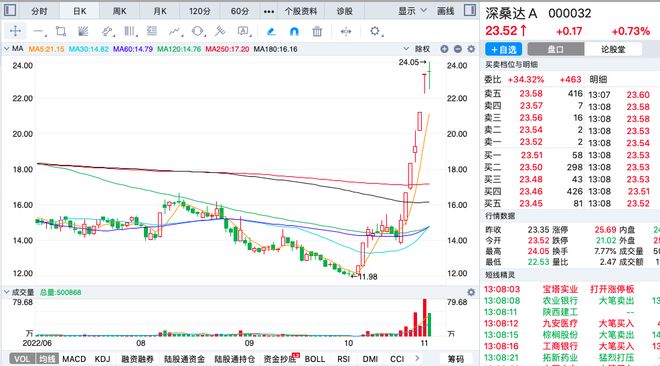The height and width of the screenshot is (366, 660).
Task: Open drawing toolbar settings gear
Action: point(375,31)
